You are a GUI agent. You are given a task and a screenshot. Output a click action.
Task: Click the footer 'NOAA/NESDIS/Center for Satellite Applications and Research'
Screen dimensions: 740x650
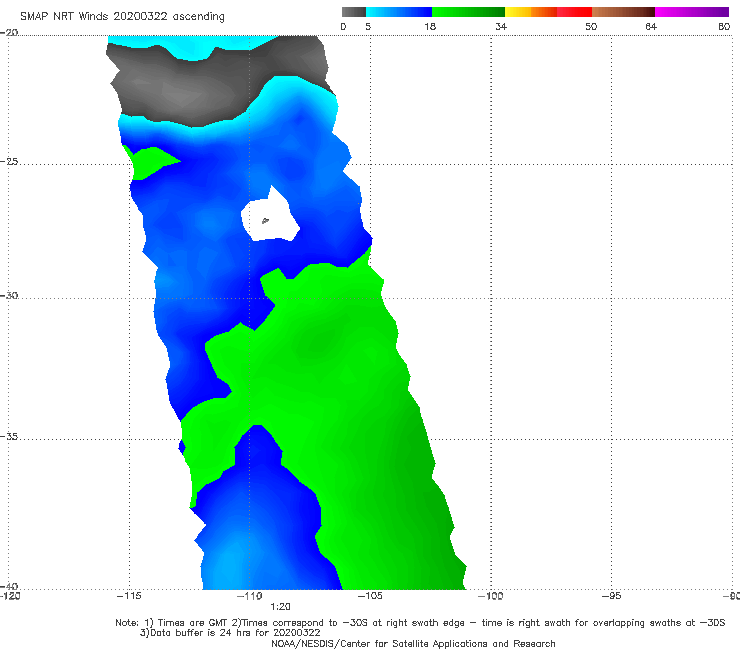[x=413, y=644]
